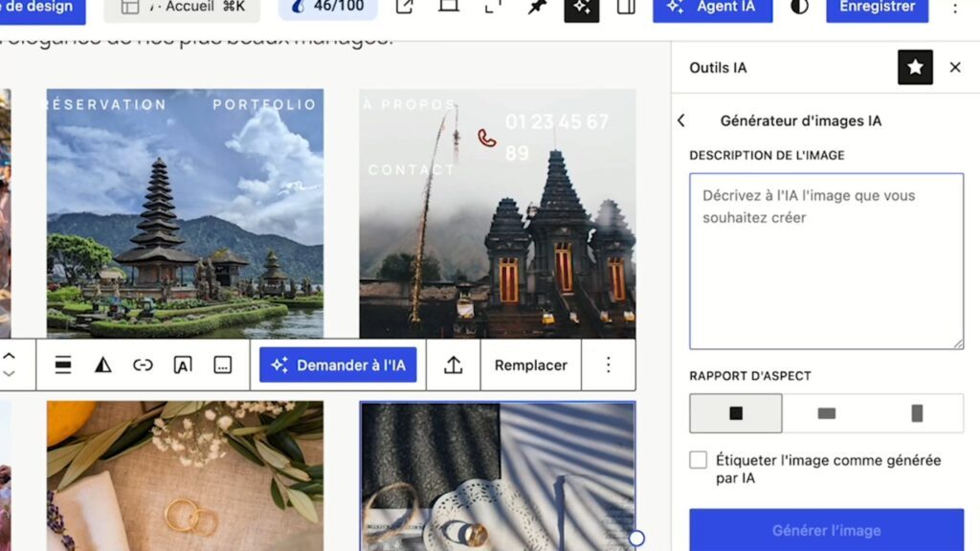Select the portrait aspect ratio
This screenshot has width=980, height=551.
(x=917, y=413)
